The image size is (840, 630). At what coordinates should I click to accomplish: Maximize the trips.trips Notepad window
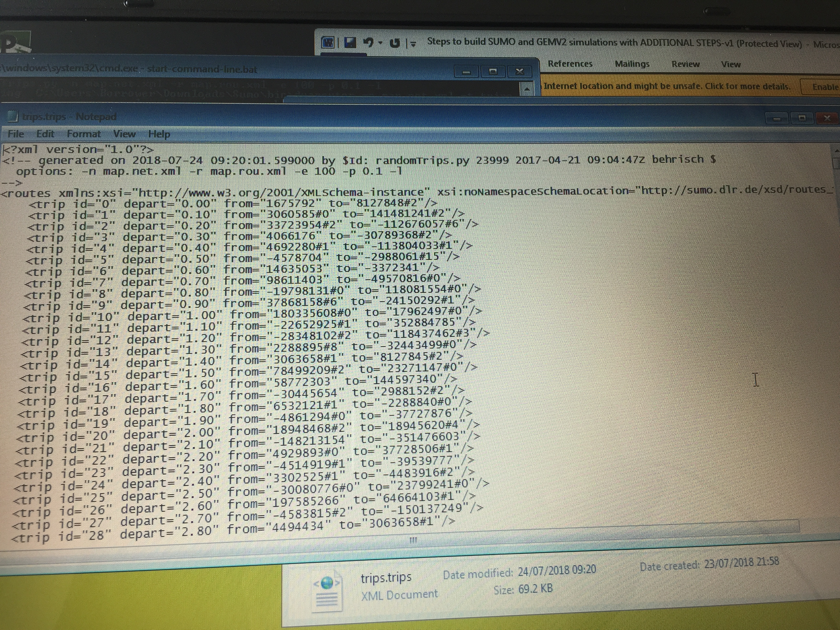(x=802, y=118)
